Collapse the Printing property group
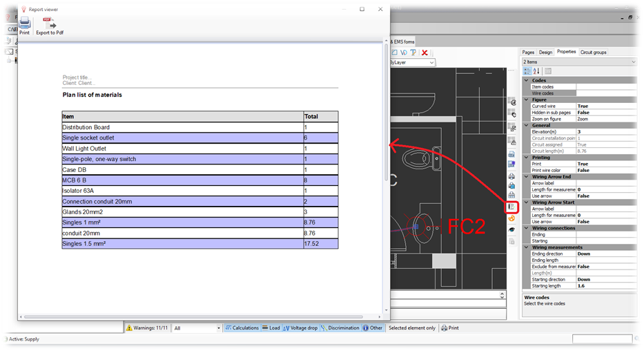Screen dimensions: 644x351 tap(527, 158)
